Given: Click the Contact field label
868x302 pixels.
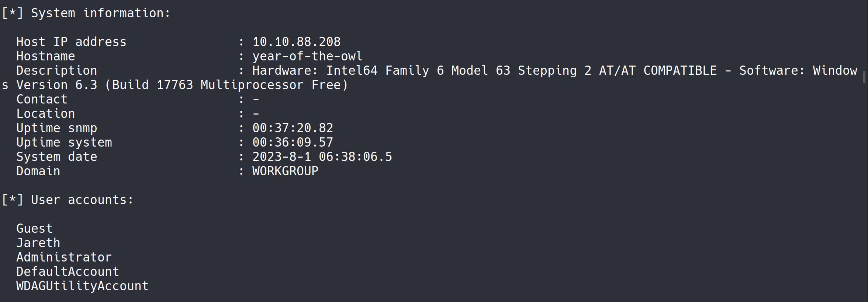Looking at the screenshot, I should [42, 99].
